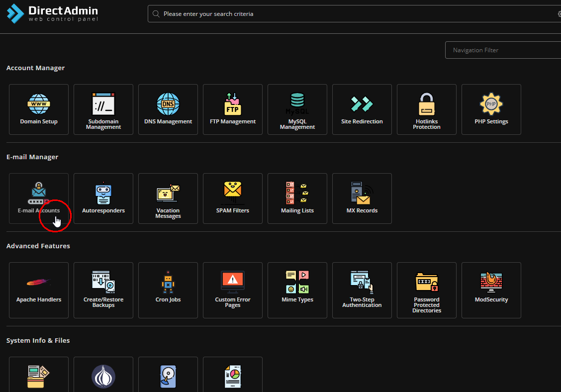This screenshot has height=392, width=561.
Task: Open DNS Management
Action: (168, 109)
